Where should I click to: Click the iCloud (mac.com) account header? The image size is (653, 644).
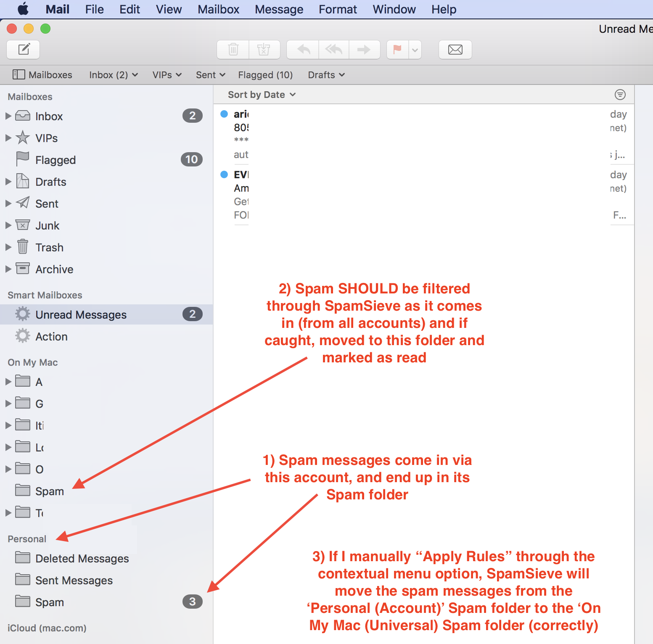click(x=47, y=628)
